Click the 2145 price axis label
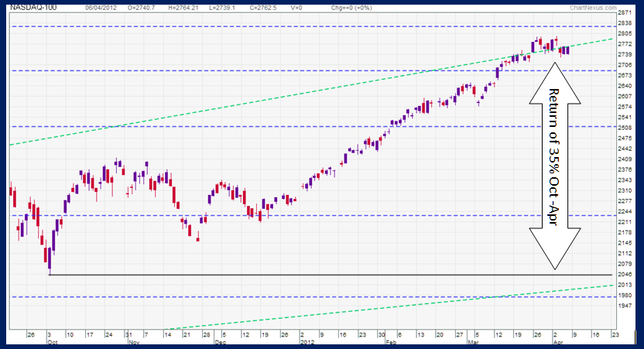This screenshot has height=349, width=644. pyautogui.click(x=625, y=243)
